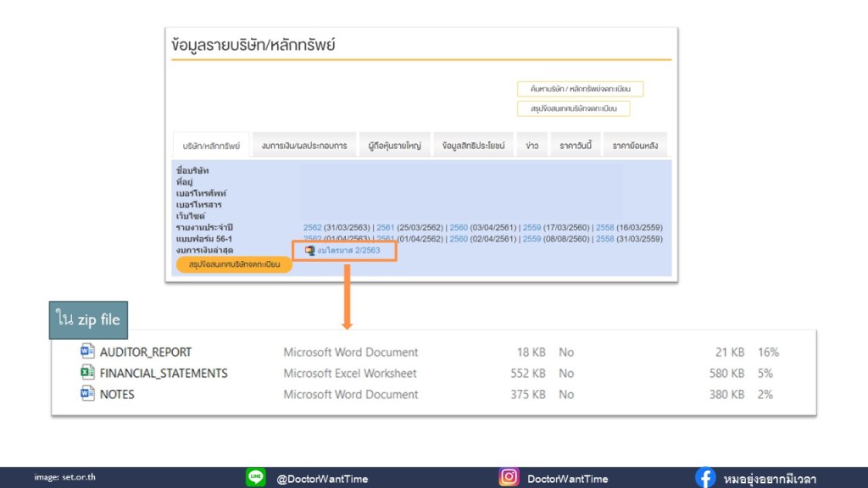Click the Facebook icon in footer
Viewport: 868px width, 488px height.
[705, 478]
